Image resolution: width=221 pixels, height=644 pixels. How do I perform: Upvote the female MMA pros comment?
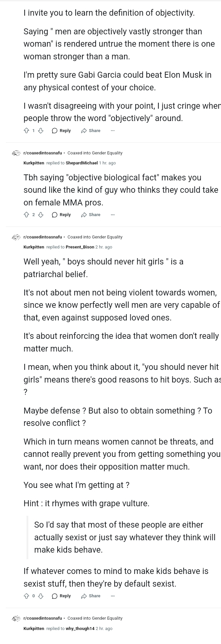coord(27,215)
